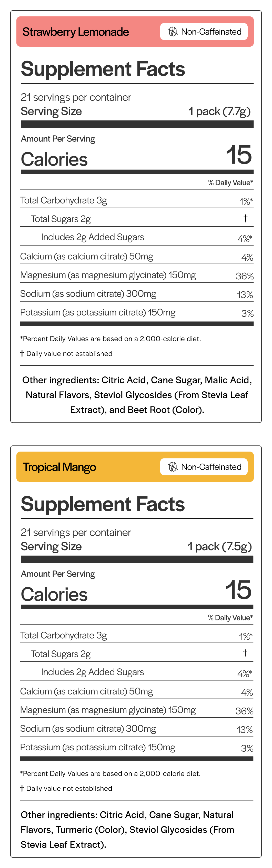
Task: Click Strawberry Lemonade Other ingredients text
Action: tap(137, 395)
